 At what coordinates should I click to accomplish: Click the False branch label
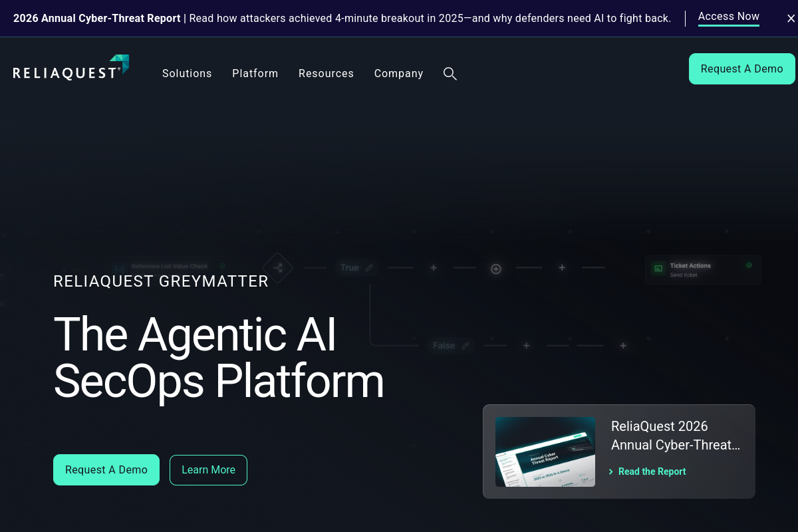click(444, 346)
